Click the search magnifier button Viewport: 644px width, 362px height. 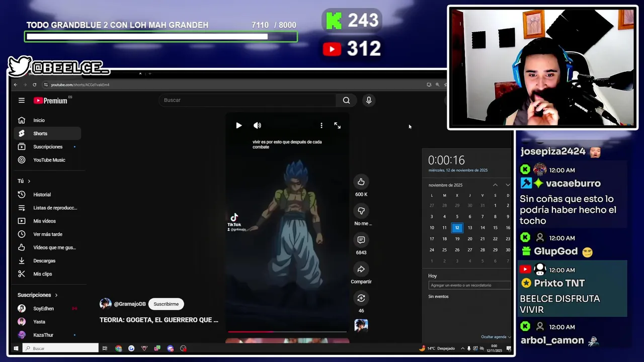pos(346,100)
